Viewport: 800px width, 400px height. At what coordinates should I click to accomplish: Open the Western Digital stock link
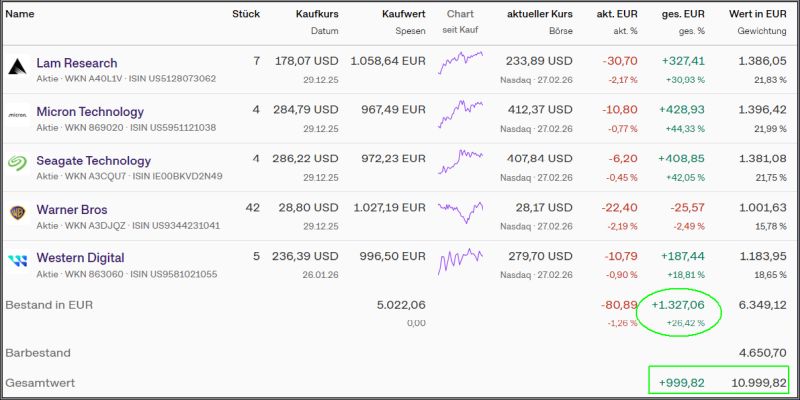80,258
